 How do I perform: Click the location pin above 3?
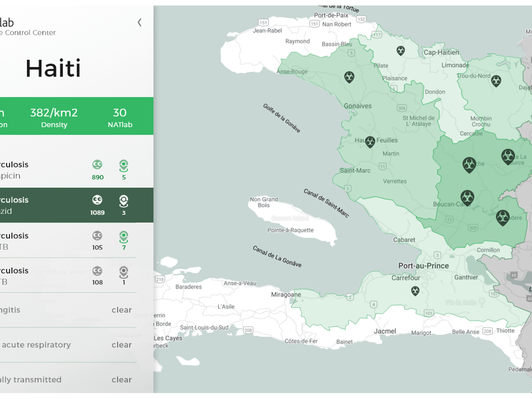(124, 201)
